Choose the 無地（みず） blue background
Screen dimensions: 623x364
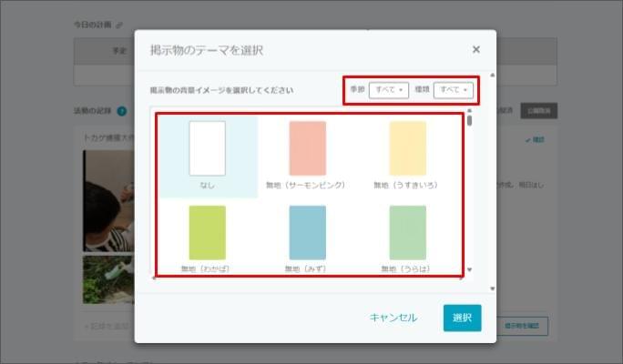click(x=308, y=233)
